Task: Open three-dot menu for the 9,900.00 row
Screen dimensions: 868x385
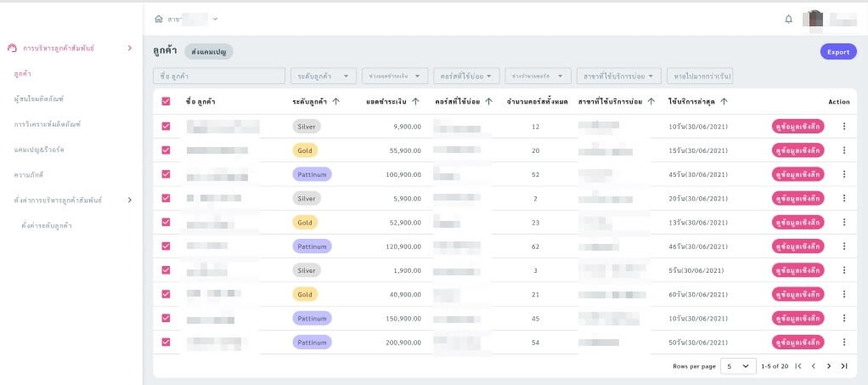Action: tap(844, 127)
